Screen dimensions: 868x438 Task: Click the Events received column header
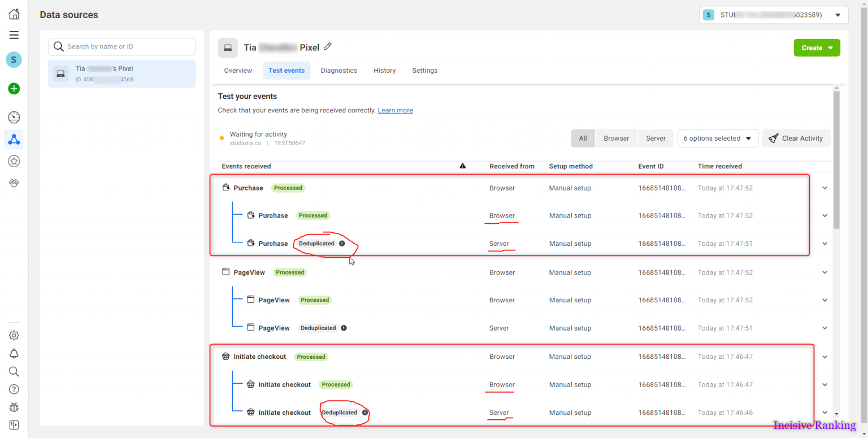pyautogui.click(x=246, y=166)
